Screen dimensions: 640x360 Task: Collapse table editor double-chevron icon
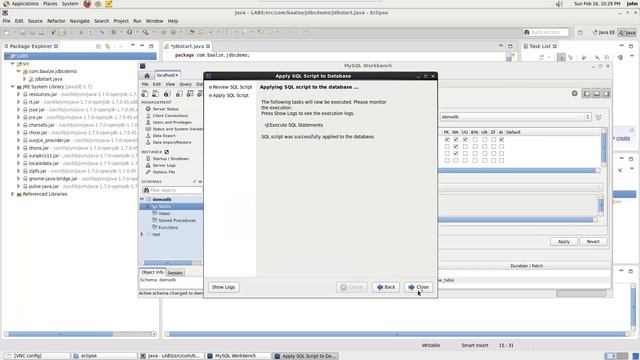coord(598,117)
